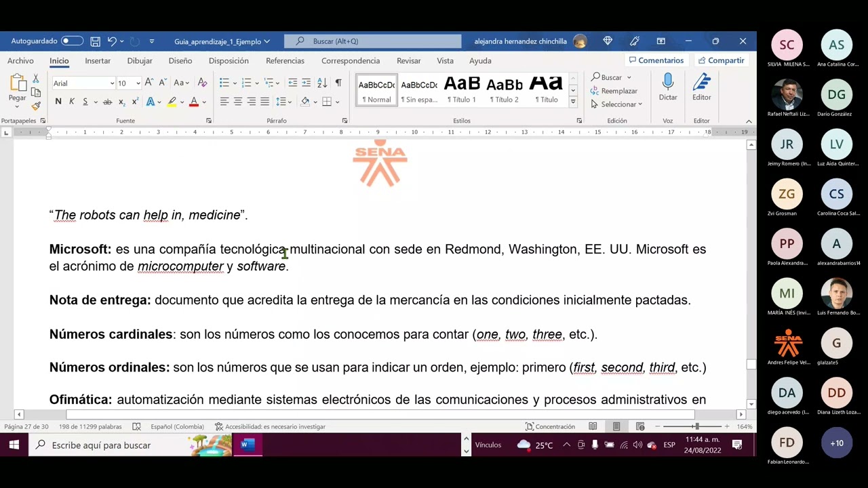Open the Editor pen icon

tap(701, 83)
